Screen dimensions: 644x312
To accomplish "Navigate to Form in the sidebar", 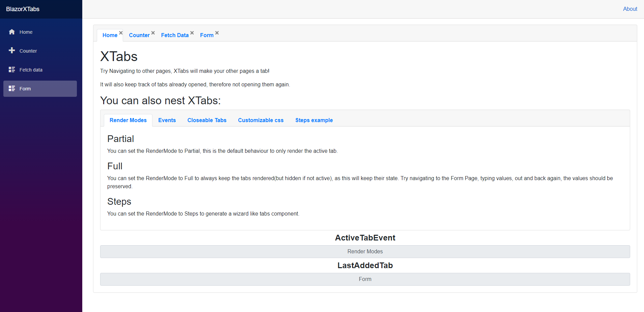I will click(x=40, y=89).
